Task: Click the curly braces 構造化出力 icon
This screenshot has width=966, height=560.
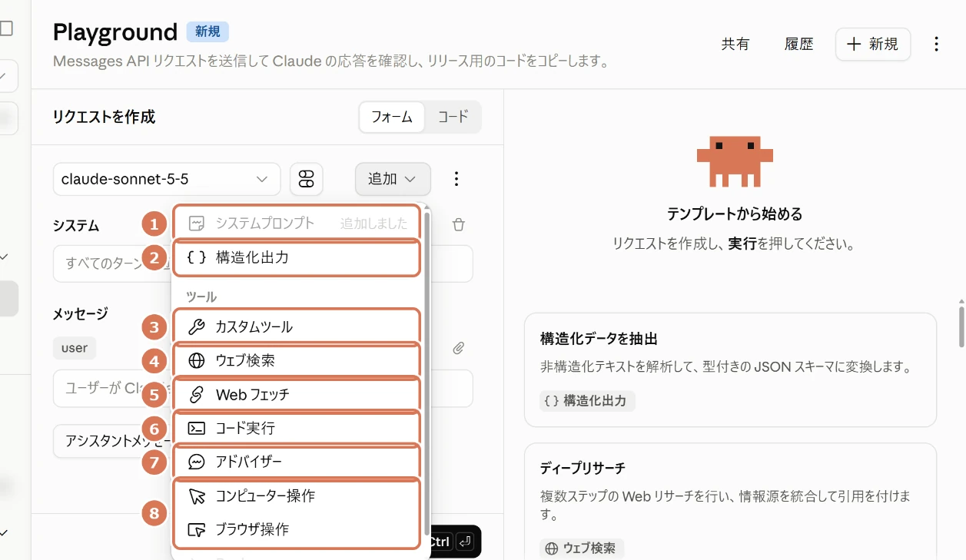Action: (x=197, y=257)
